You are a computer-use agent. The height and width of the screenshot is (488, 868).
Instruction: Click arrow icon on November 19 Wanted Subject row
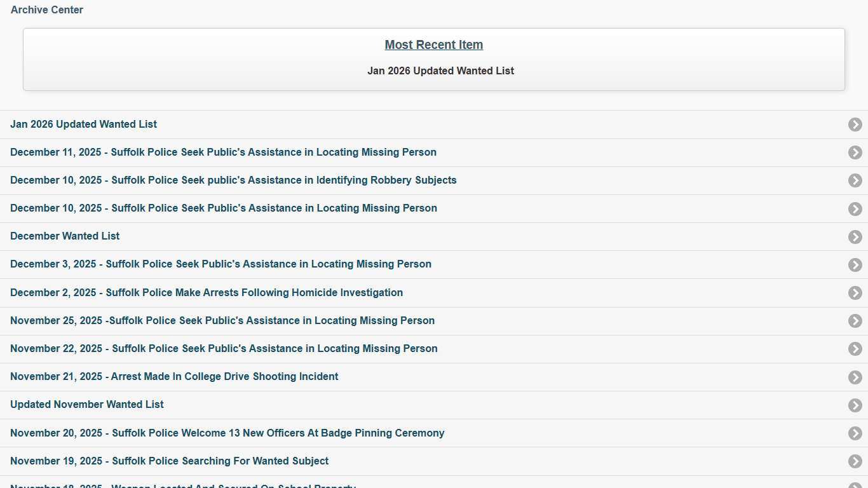[855, 461]
